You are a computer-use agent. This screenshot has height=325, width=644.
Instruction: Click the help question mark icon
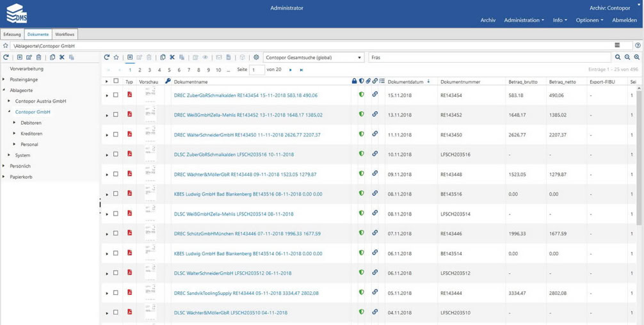[x=638, y=45]
